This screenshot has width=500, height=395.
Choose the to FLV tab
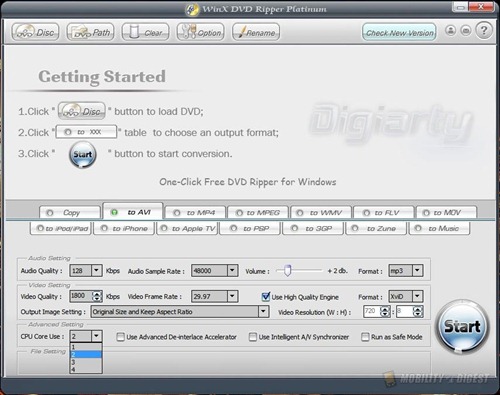pyautogui.click(x=384, y=212)
